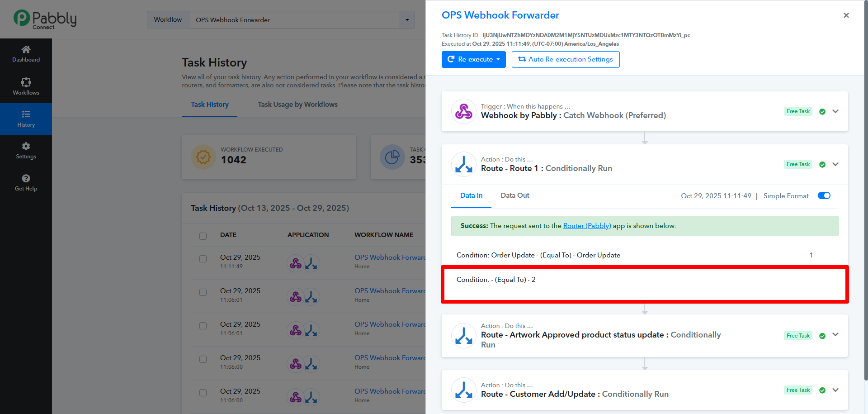Click the green success check on the trigger step
Viewport: 868px width, 414px height.
coord(822,112)
